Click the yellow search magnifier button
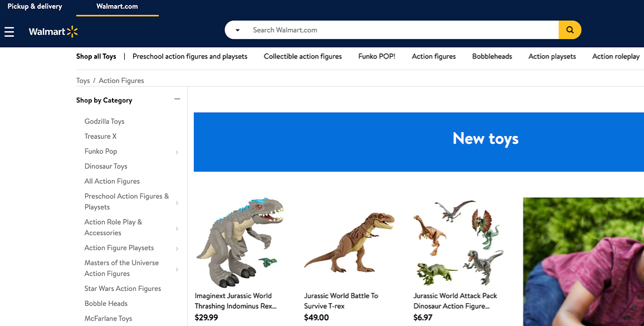 [570, 30]
